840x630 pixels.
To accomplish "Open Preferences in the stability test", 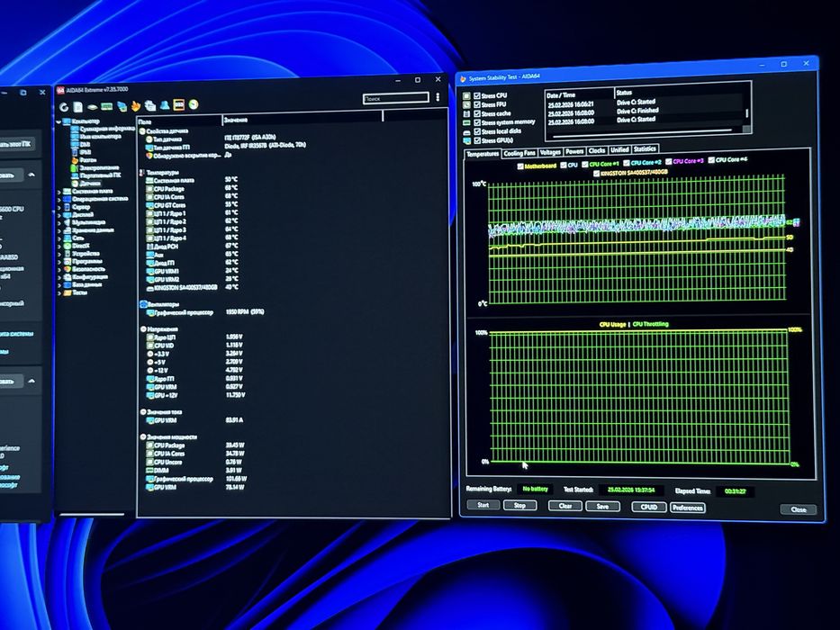I will [687, 508].
